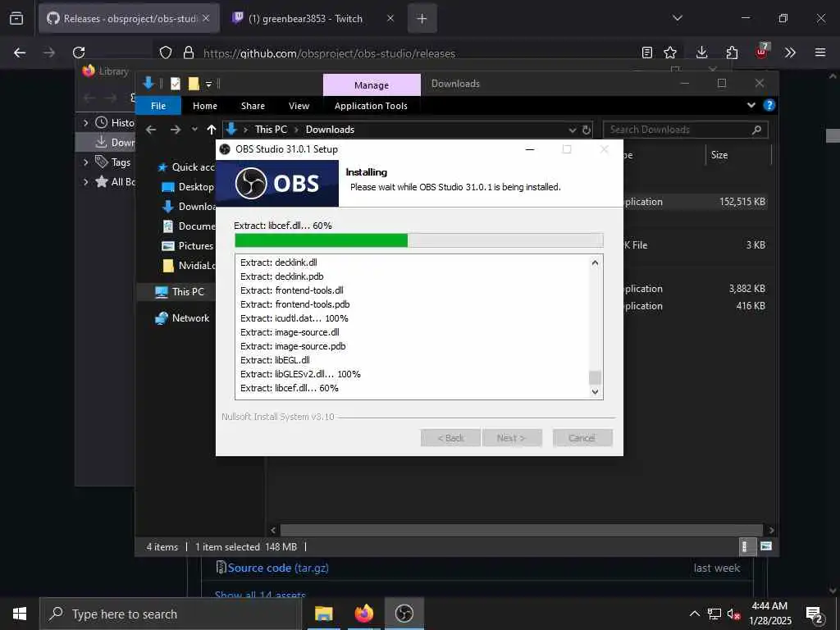840x630 pixels.
Task: Select NvidiaLogging folder in navigation pane
Action: coord(189,265)
